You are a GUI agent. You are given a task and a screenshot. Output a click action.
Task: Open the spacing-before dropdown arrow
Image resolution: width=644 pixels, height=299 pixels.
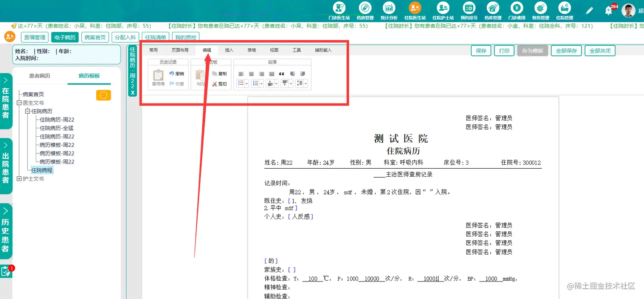276,84
